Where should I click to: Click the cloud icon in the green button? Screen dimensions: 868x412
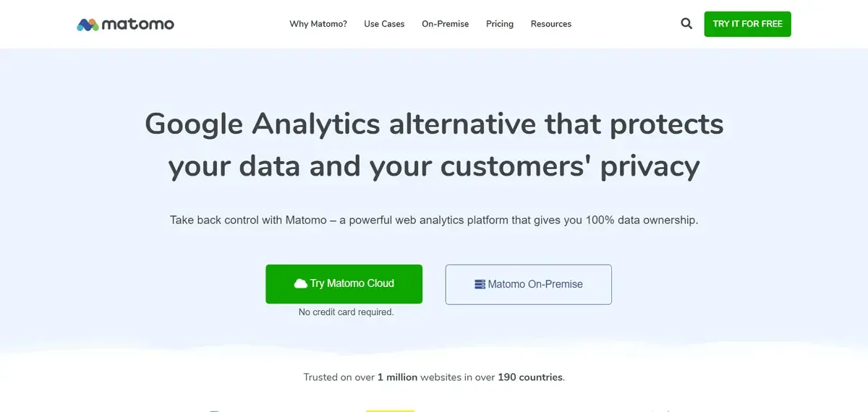(300, 284)
